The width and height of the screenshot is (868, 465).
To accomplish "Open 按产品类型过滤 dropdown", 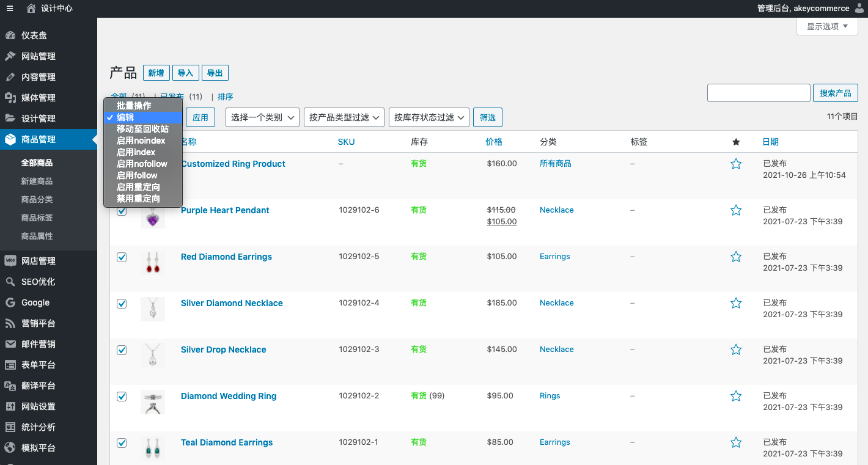I will tap(344, 117).
